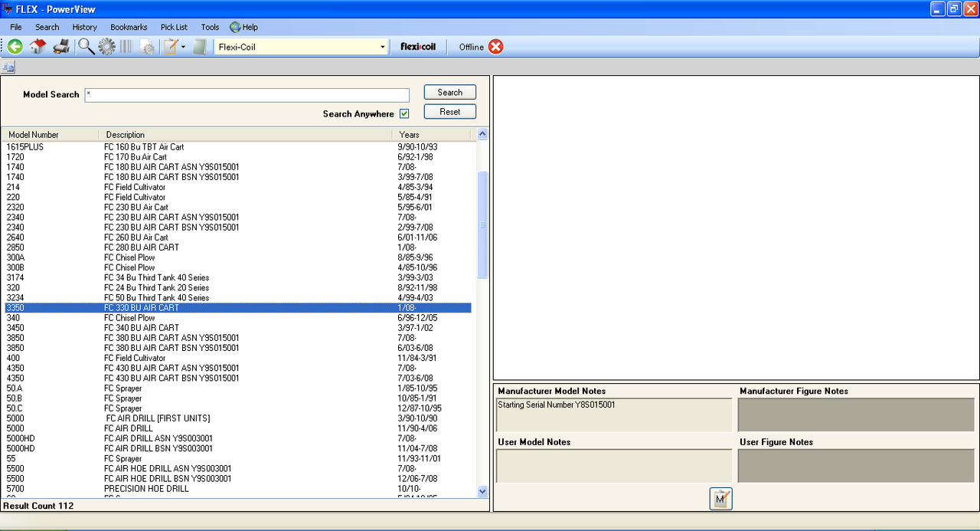This screenshot has height=531, width=980.
Task: Select model 55 FC Sprayer row
Action: (x=237, y=458)
